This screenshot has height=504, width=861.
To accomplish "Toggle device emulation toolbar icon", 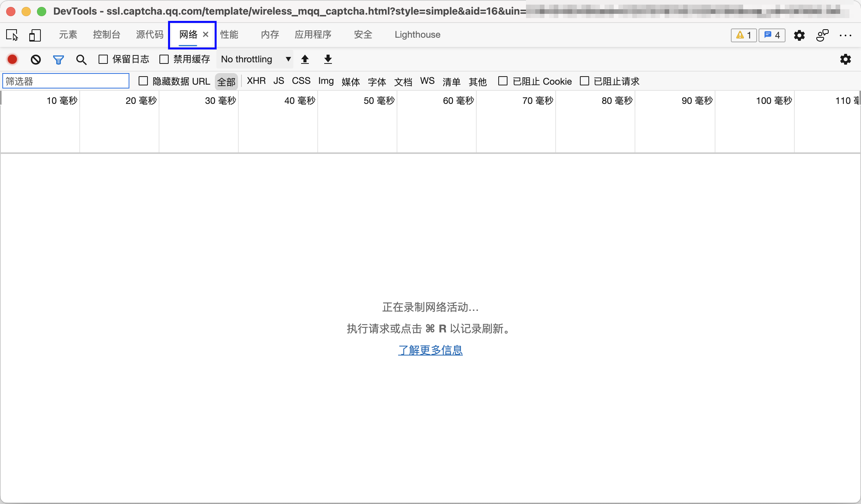I will [35, 35].
